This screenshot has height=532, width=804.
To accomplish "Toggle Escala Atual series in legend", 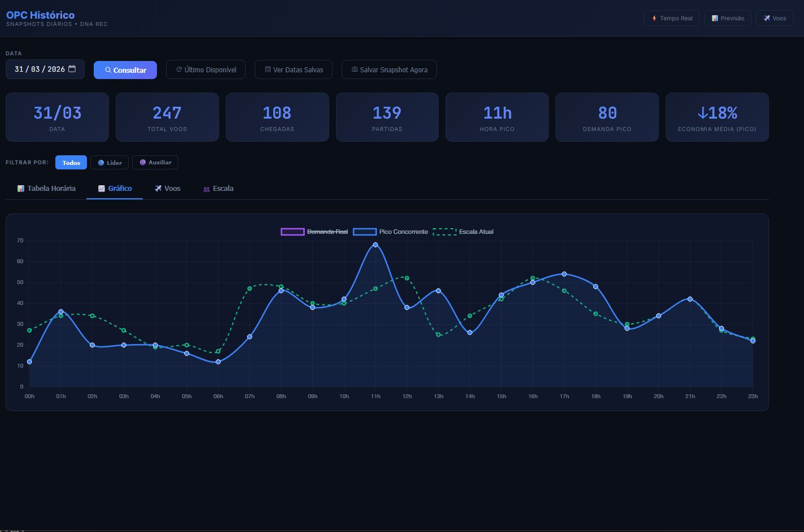I will [x=463, y=232].
